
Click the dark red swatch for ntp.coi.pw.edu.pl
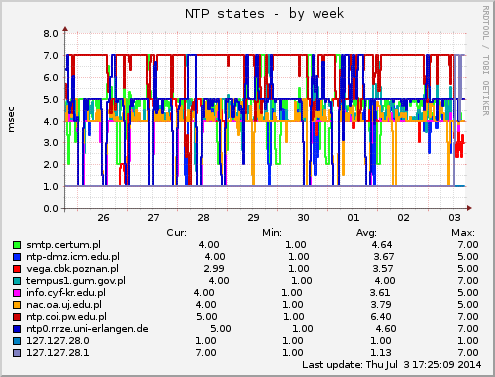17,317
